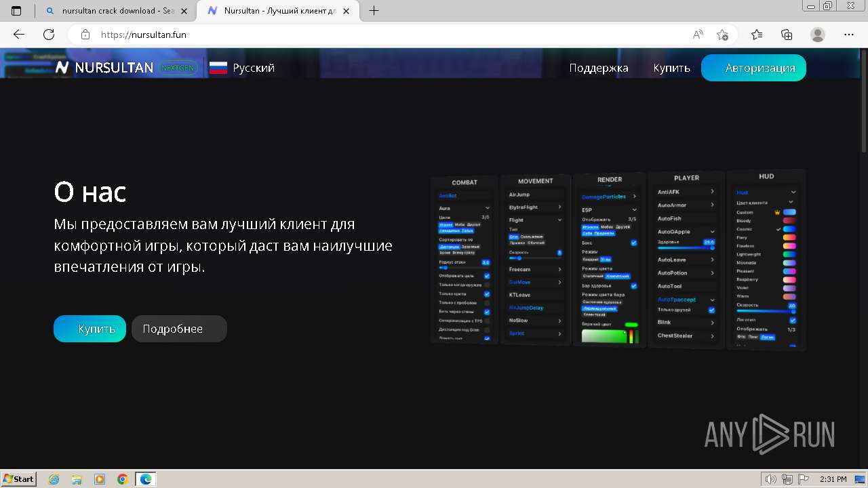This screenshot has height=488, width=868.
Task: Expand the AntiAFK module in PLAYER
Action: [x=712, y=192]
